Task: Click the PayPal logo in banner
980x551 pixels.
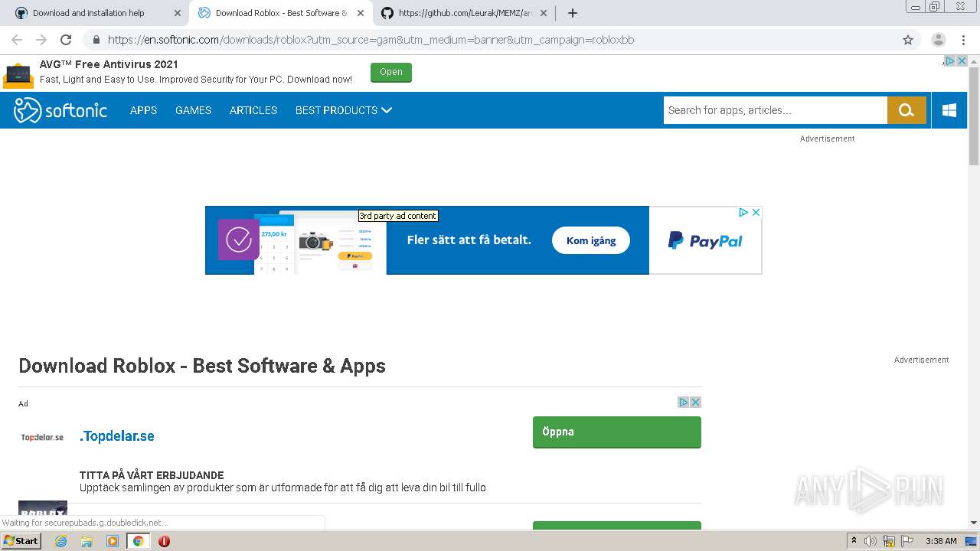Action: point(705,240)
